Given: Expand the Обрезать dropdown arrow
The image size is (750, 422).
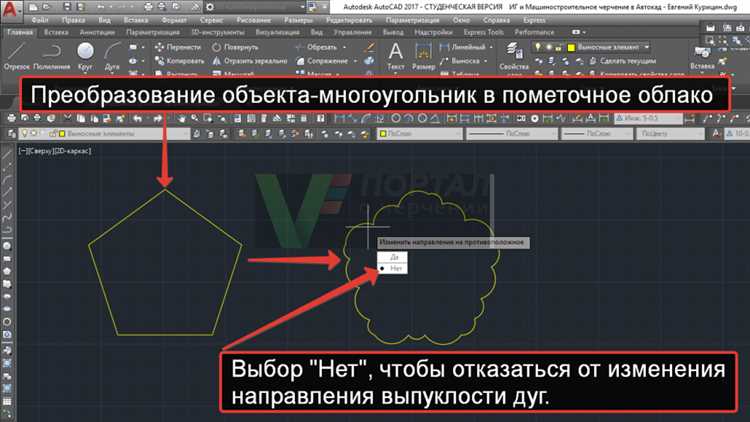Looking at the screenshot, I should tap(345, 47).
